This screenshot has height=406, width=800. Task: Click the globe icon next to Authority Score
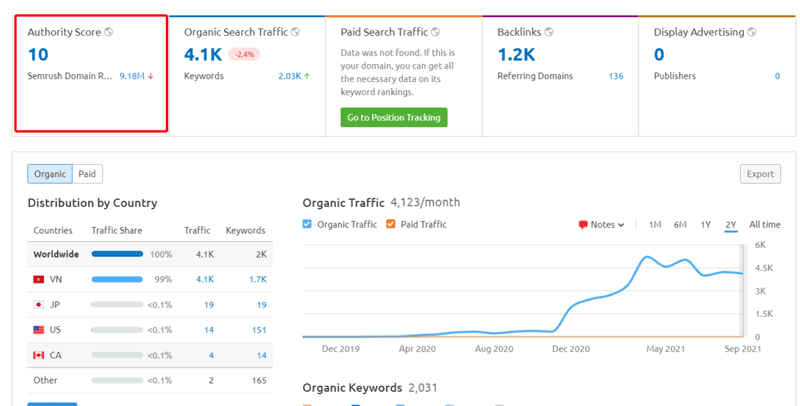point(109,32)
